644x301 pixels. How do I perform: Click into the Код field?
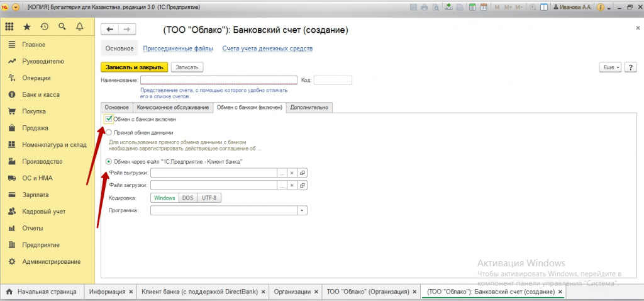coord(333,80)
